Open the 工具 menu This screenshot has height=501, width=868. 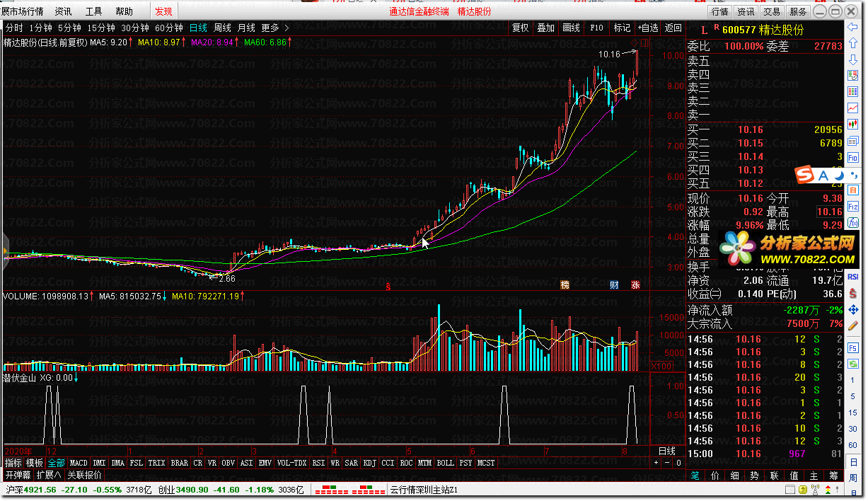coord(93,11)
